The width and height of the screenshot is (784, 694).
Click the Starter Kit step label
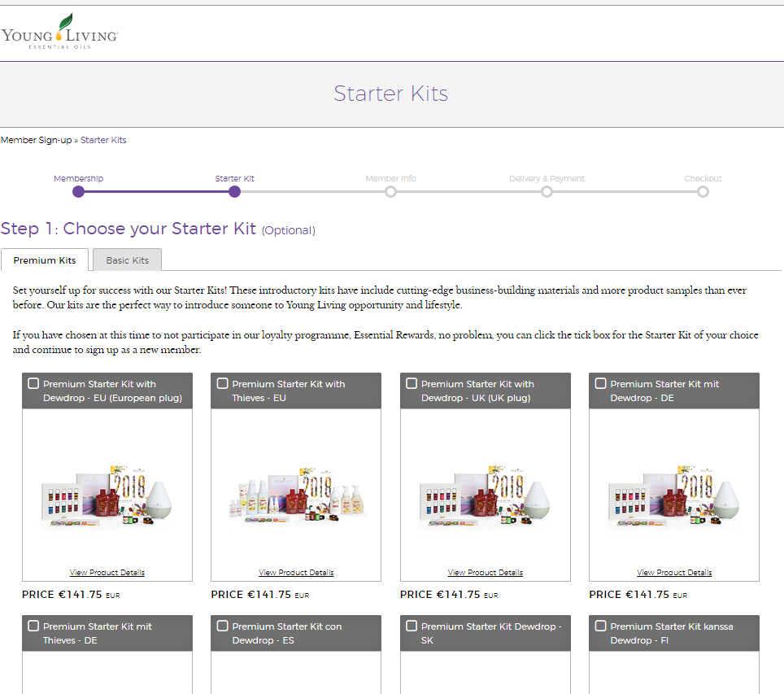234,179
